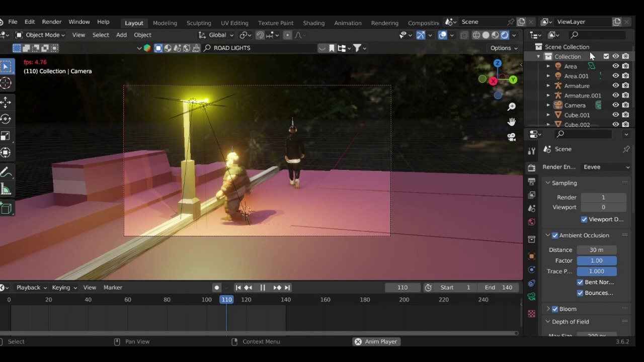The image size is (644, 362).
Task: Switch to Animation workspace tab
Action: 348,23
